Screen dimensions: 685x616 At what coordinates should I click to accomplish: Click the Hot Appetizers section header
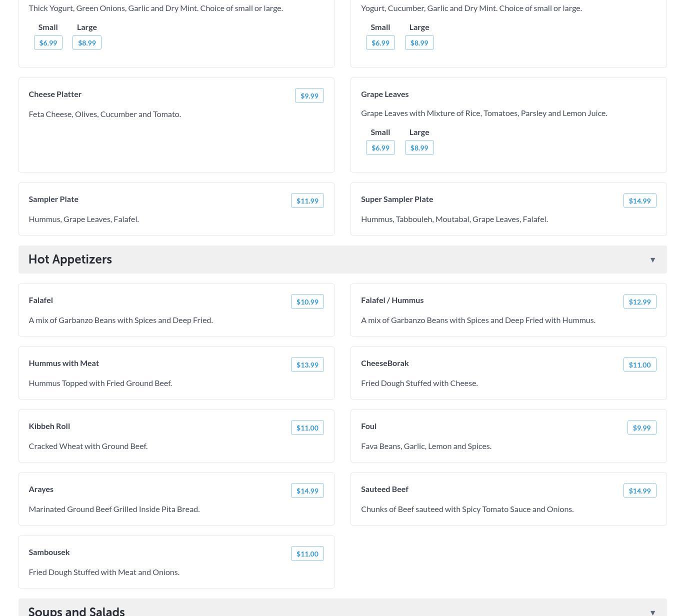point(70,259)
